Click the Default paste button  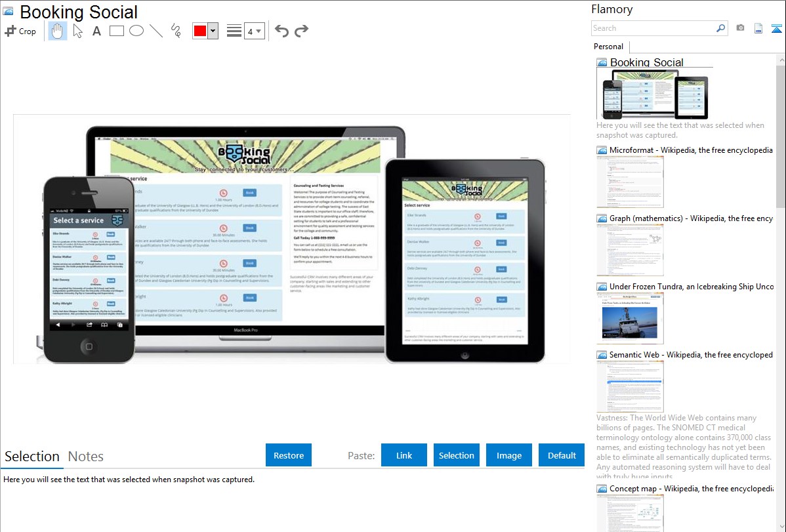pos(562,455)
